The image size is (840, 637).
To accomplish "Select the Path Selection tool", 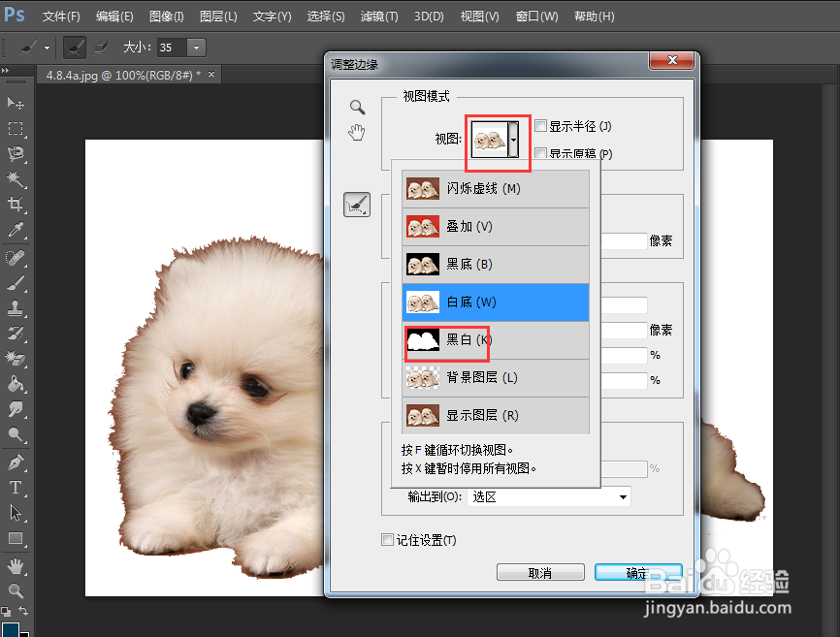I will (x=15, y=513).
